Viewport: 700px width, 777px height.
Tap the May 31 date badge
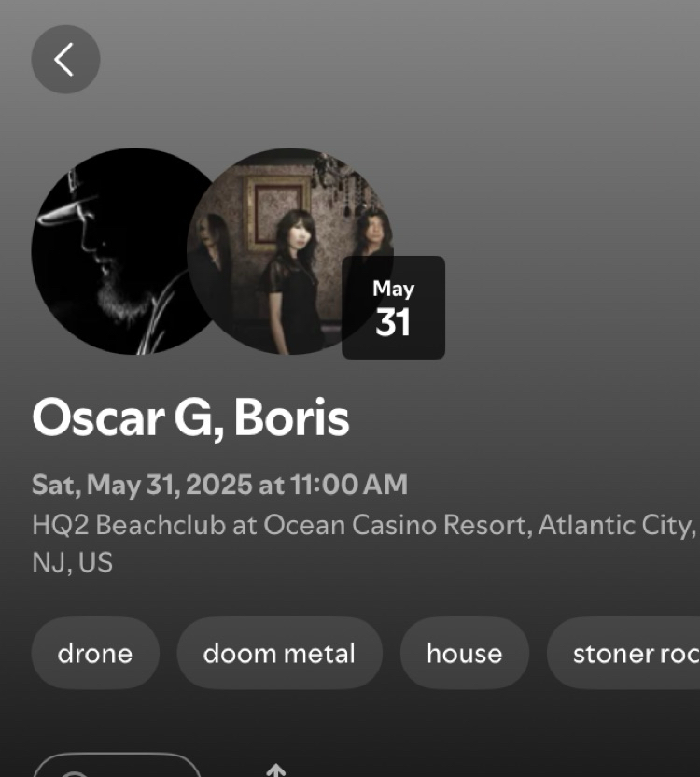[x=393, y=307]
